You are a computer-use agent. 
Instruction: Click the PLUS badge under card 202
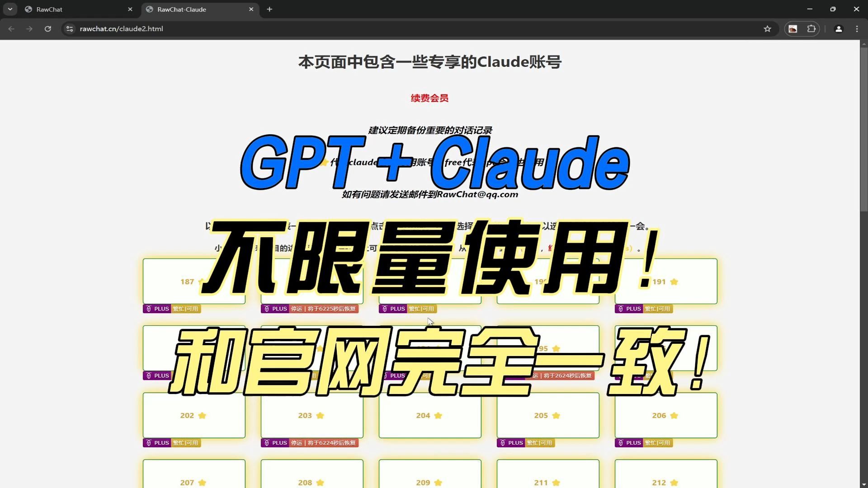[x=157, y=443]
